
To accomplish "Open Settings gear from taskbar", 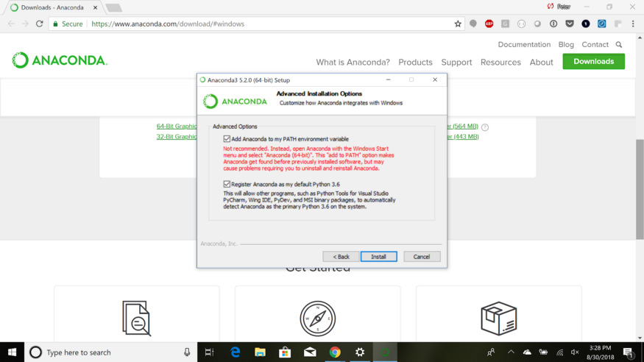I will click(360, 352).
